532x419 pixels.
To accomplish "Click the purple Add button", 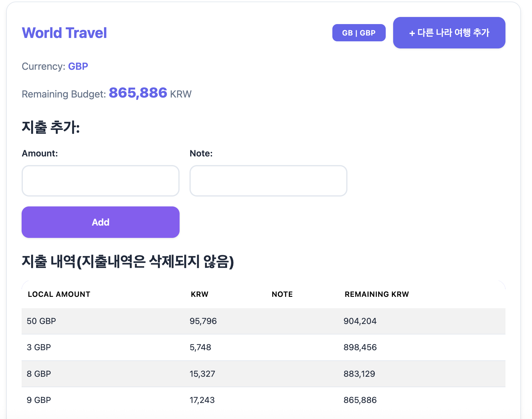I will coord(101,222).
